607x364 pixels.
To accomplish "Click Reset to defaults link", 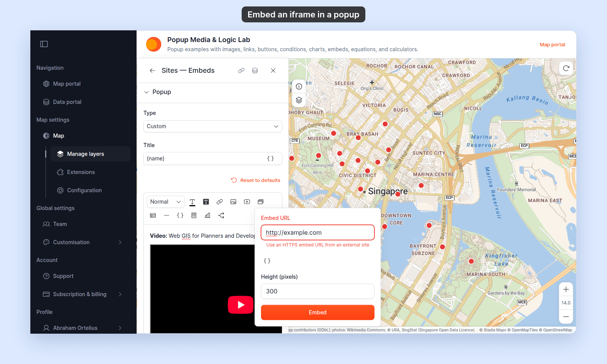I will [256, 180].
